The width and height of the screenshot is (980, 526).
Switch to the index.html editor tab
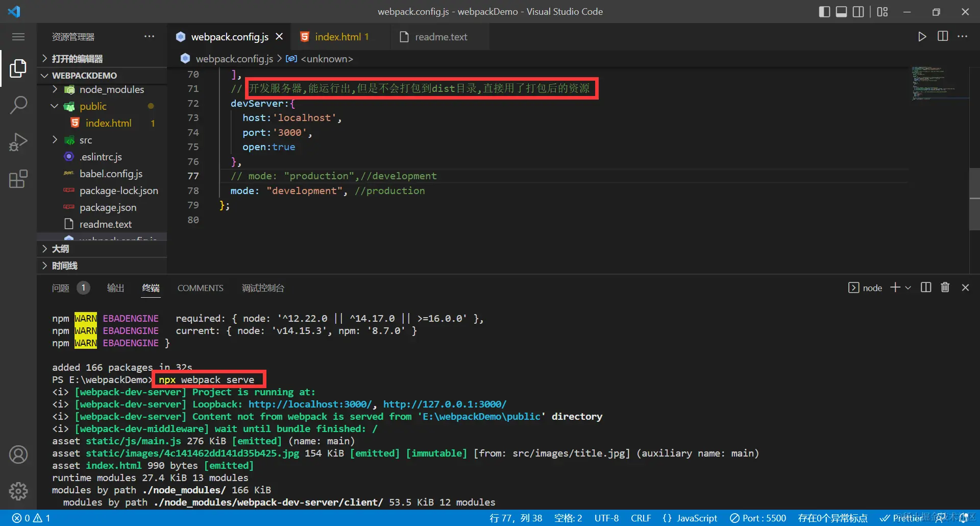pyautogui.click(x=340, y=37)
